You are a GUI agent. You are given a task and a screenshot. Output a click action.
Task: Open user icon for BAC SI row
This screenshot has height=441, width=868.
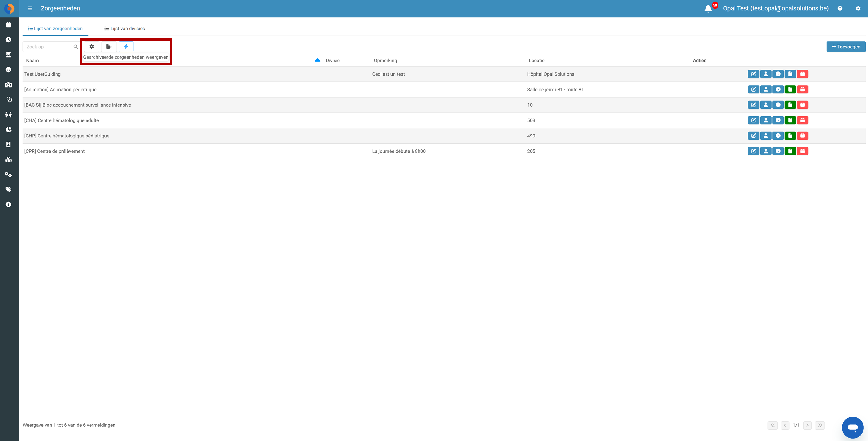coord(766,105)
